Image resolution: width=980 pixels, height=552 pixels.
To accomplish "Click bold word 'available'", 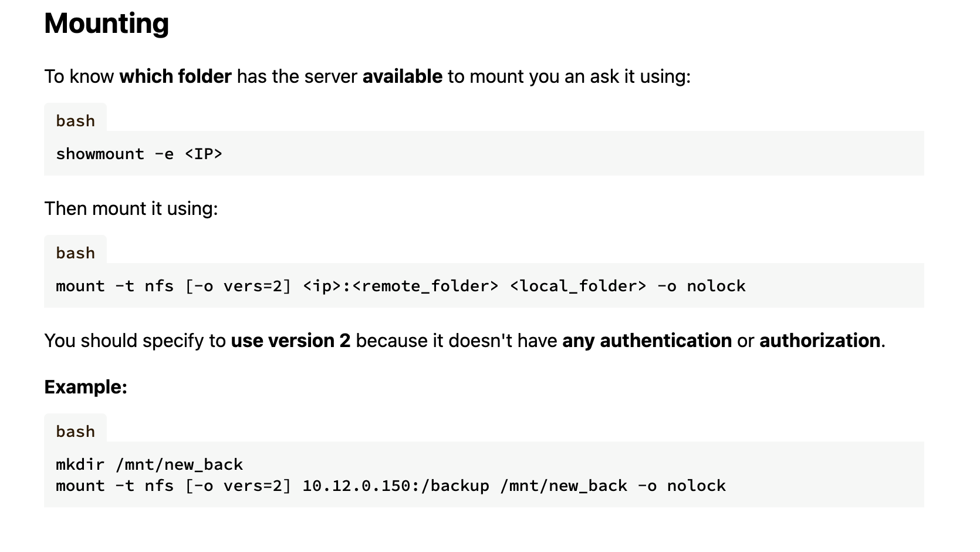I will (x=403, y=76).
